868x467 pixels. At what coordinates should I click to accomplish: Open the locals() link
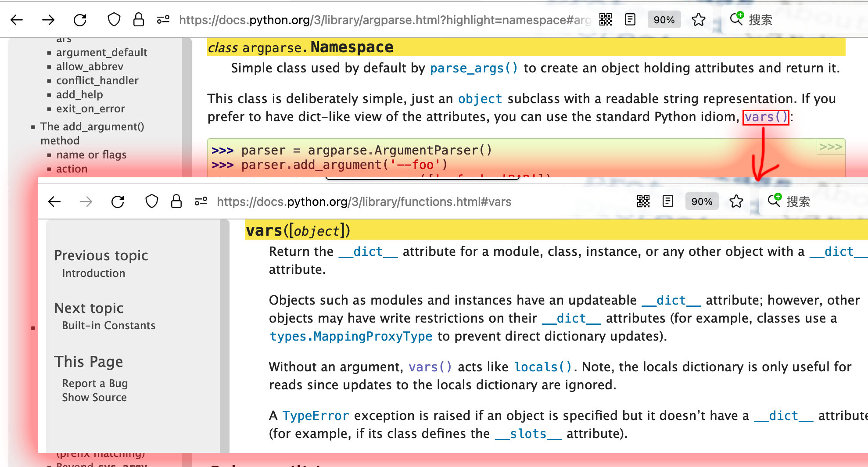coord(543,367)
